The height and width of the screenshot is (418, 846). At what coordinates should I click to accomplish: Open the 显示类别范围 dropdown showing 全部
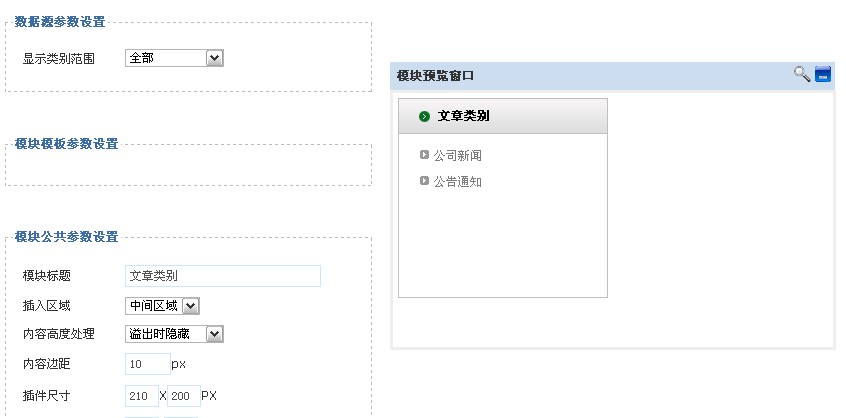tap(174, 58)
